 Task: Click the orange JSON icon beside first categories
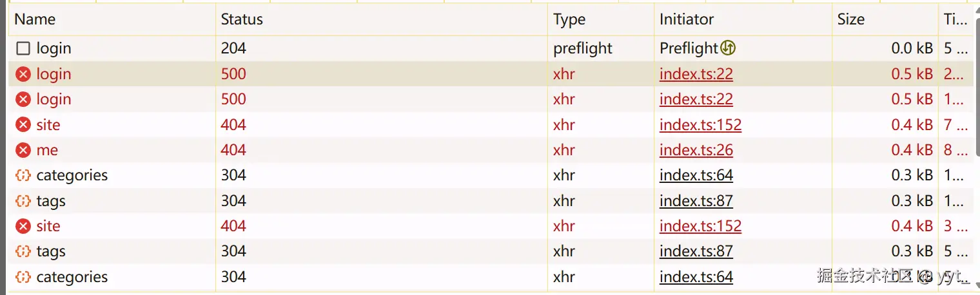pyautogui.click(x=23, y=175)
